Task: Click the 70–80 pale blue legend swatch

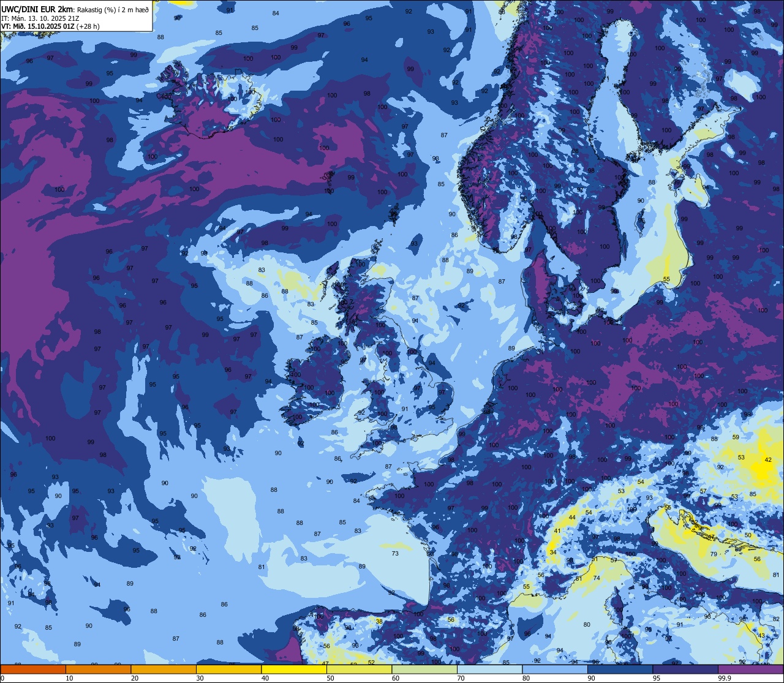Action: (x=489, y=669)
